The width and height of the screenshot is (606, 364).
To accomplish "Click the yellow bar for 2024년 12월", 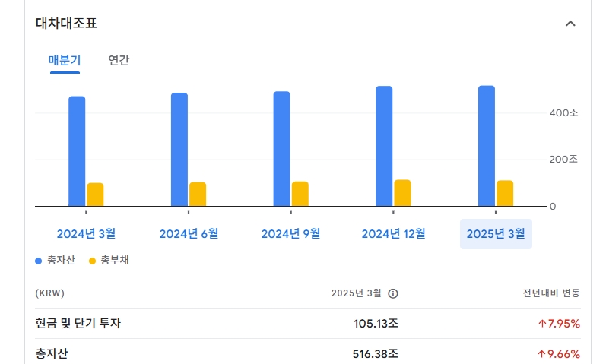I will [402, 193].
